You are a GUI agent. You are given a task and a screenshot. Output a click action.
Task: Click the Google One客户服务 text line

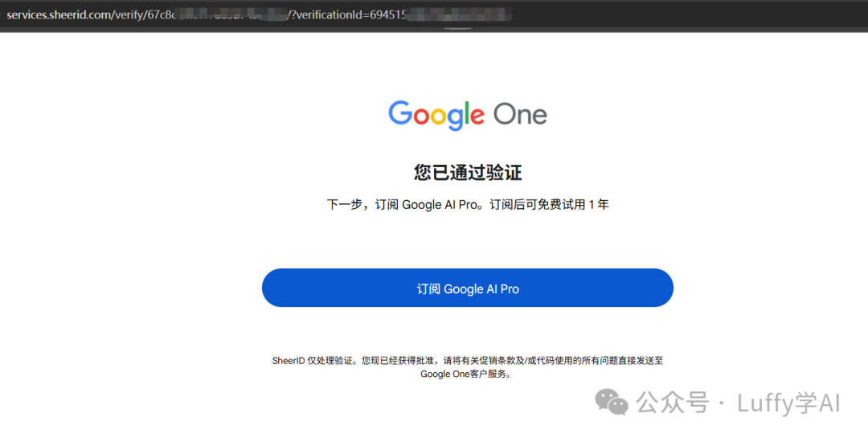point(465,375)
